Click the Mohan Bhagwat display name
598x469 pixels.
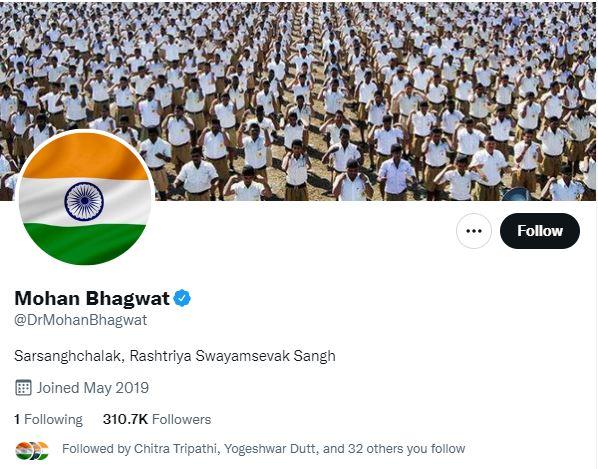coord(92,298)
